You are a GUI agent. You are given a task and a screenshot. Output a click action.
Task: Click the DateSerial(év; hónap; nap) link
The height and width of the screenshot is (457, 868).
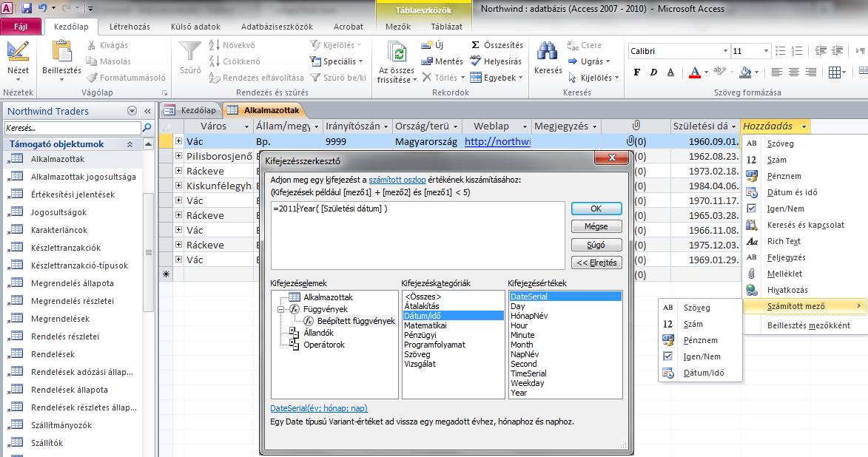(x=319, y=408)
